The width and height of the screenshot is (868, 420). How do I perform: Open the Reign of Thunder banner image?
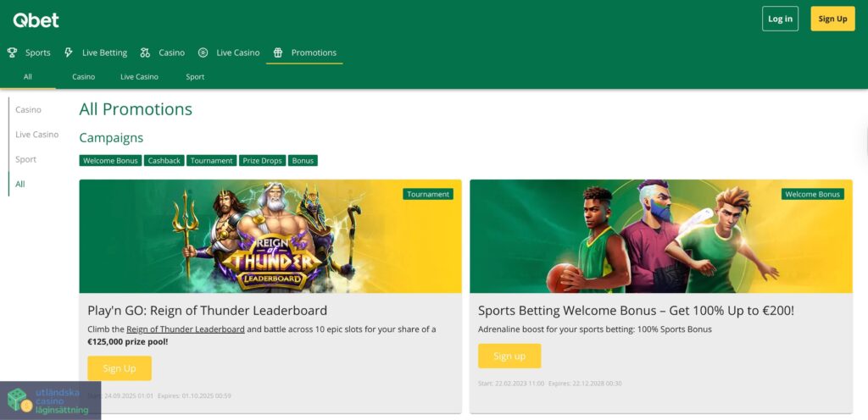click(270, 236)
